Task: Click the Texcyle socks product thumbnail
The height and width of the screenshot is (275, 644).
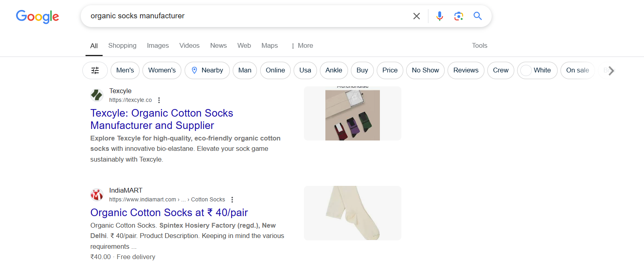Action: (352, 113)
